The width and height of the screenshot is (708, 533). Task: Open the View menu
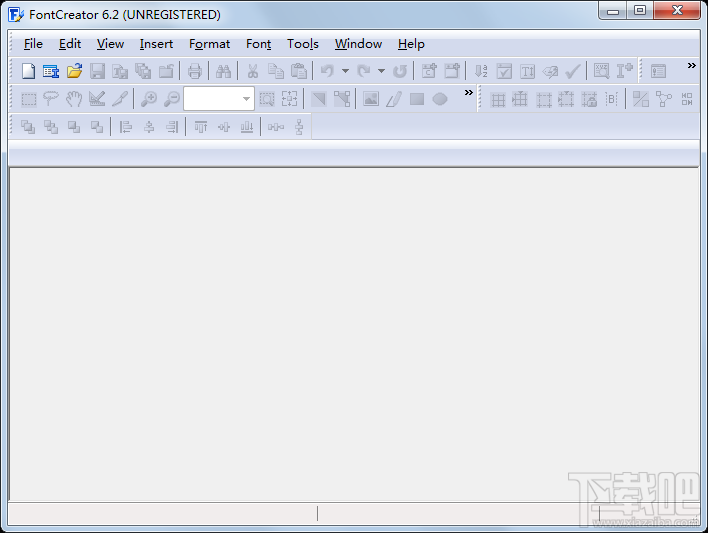[110, 44]
